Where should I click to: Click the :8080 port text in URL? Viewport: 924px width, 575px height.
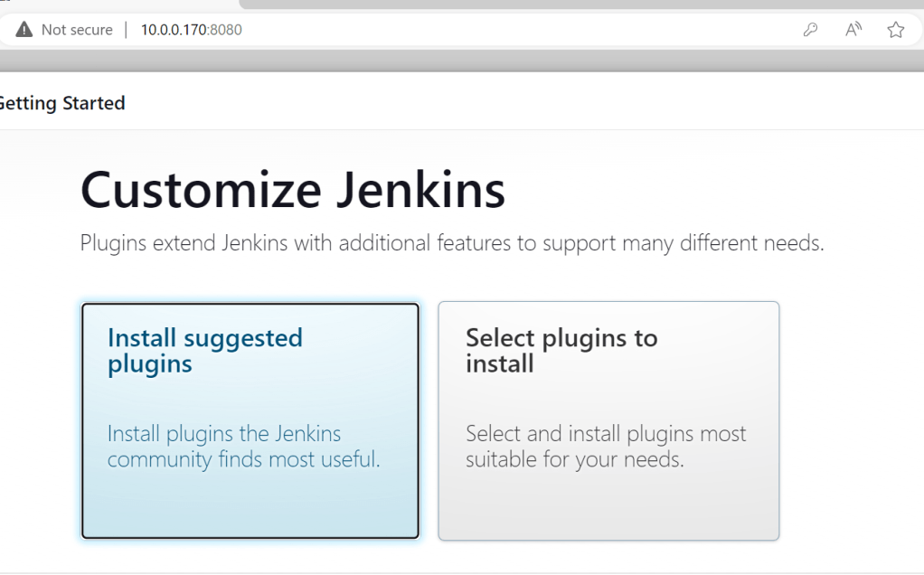point(225,30)
